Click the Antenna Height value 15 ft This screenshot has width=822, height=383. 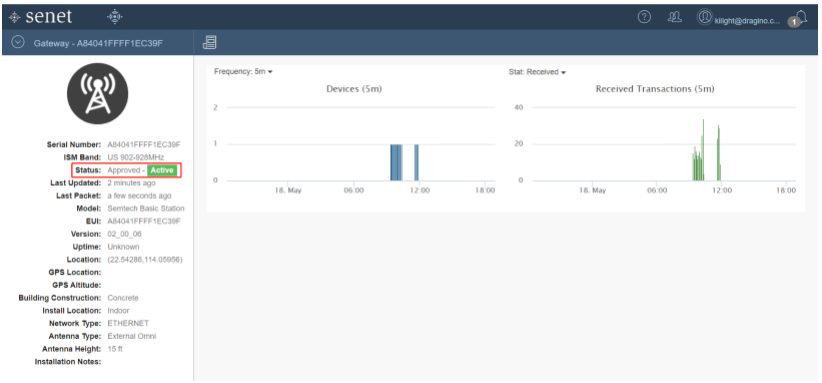[x=115, y=349]
